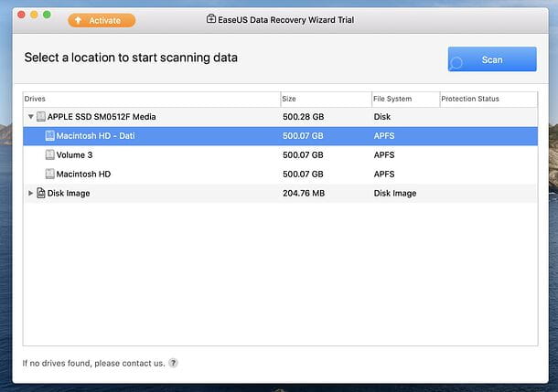The image size is (558, 392).
Task: Start scanning with the Scan button
Action: pos(492,59)
